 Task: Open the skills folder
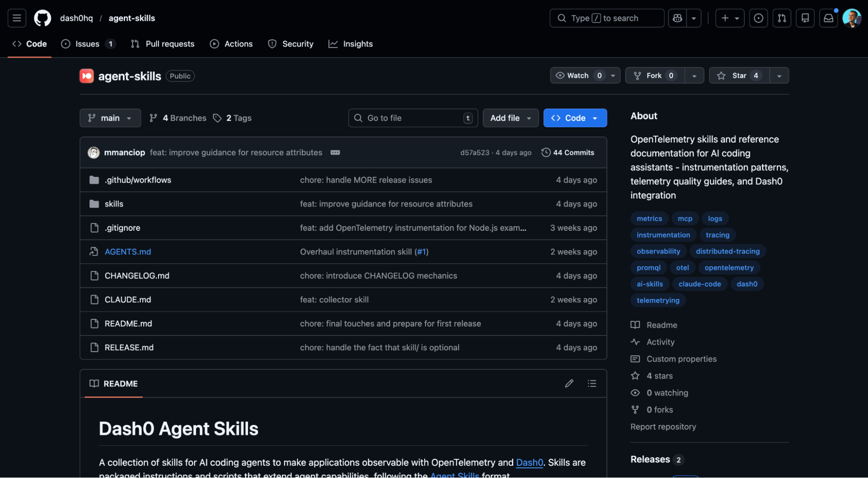pyautogui.click(x=114, y=204)
